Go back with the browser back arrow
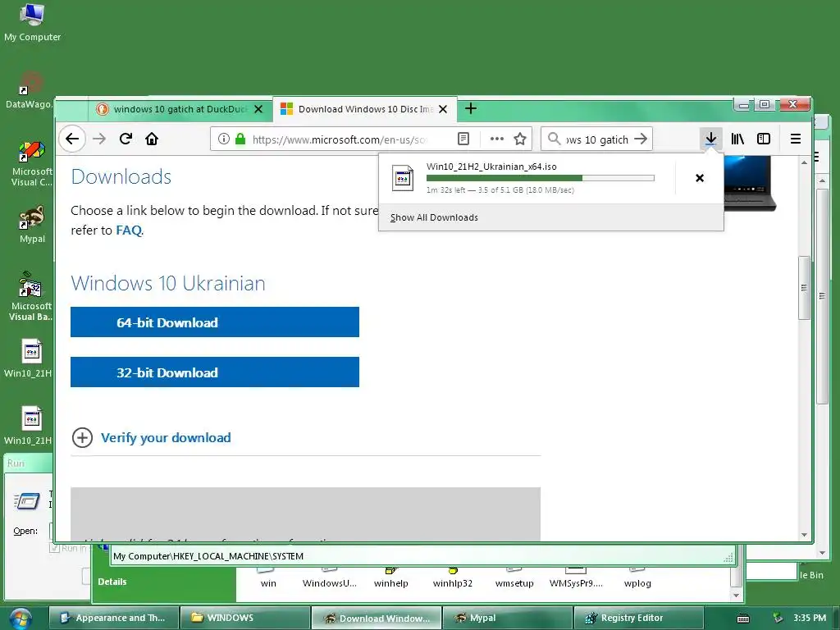The width and height of the screenshot is (840, 630). tap(72, 139)
